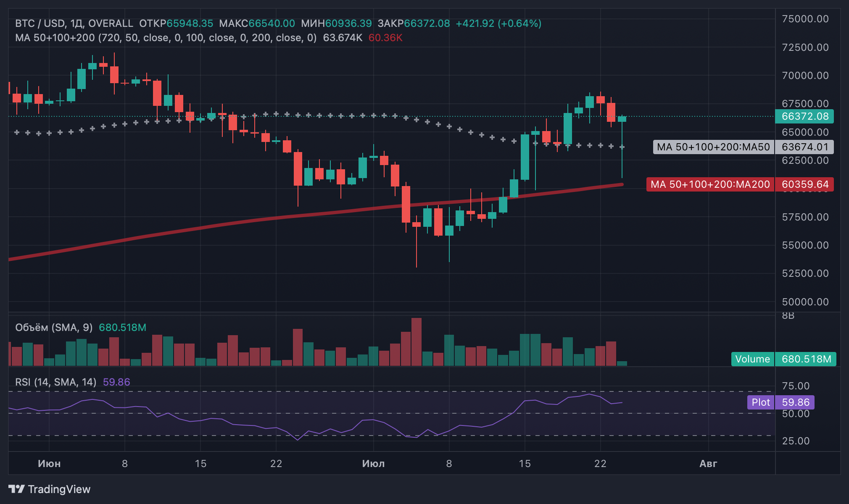Image resolution: width=849 pixels, height=504 pixels.
Task: Click the latest green candlestick
Action: (622, 119)
